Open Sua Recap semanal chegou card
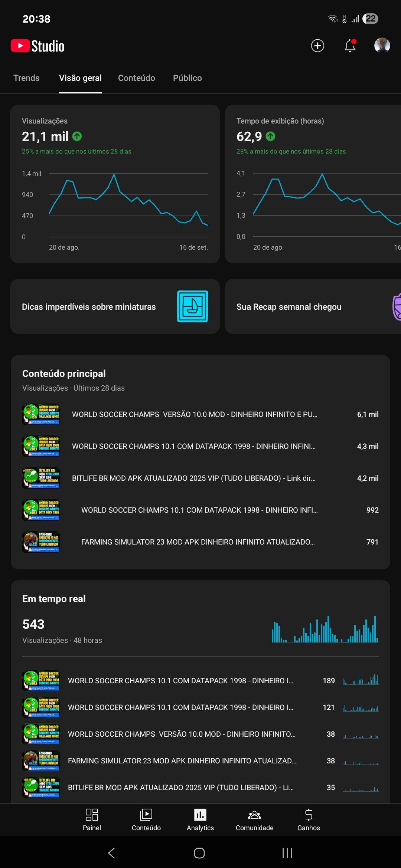 [313, 306]
